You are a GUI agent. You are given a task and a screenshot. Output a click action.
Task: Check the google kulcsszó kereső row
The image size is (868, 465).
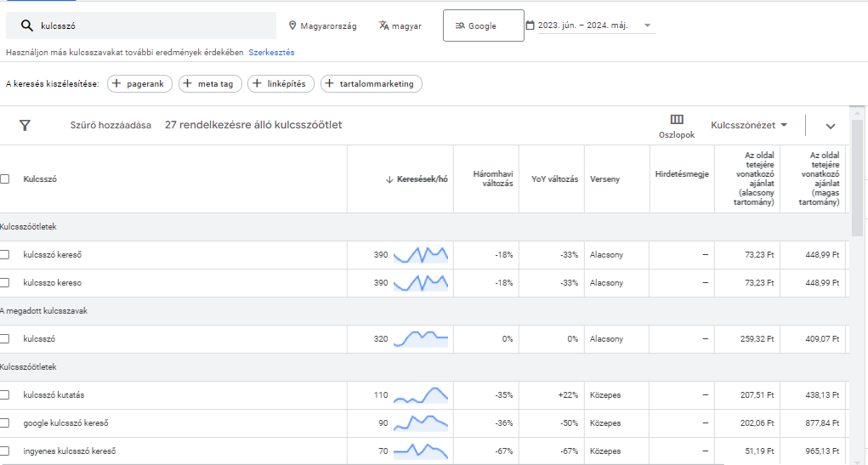coord(5,423)
